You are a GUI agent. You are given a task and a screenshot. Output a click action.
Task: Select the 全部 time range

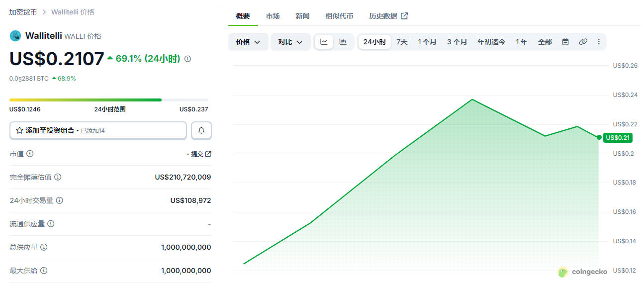pyautogui.click(x=545, y=42)
